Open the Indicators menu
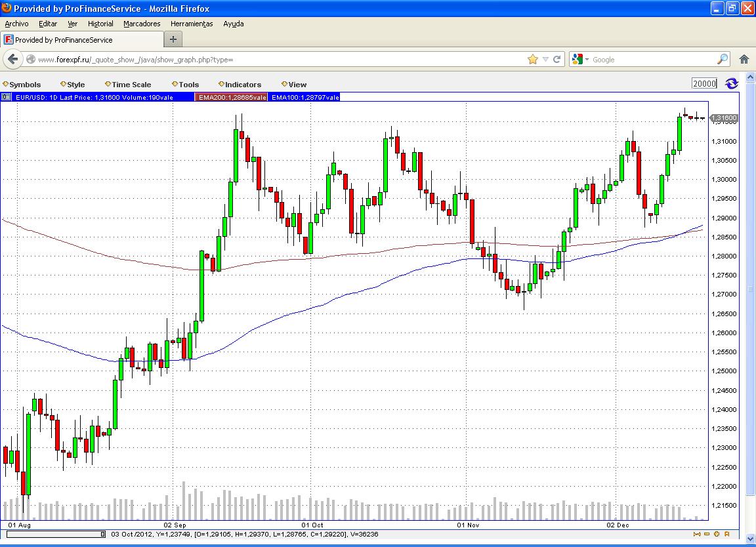756x547 pixels. [240, 85]
